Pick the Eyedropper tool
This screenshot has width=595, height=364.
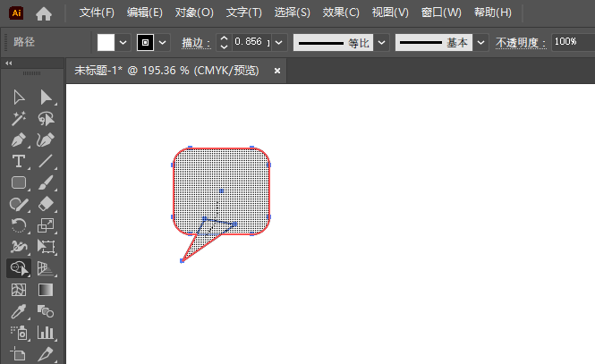click(18, 311)
